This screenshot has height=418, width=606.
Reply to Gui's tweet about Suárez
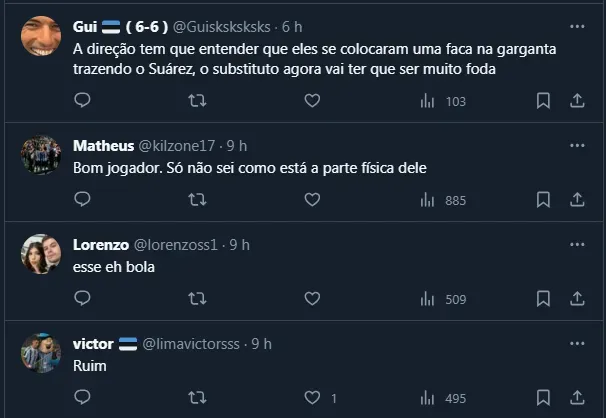coord(83,101)
